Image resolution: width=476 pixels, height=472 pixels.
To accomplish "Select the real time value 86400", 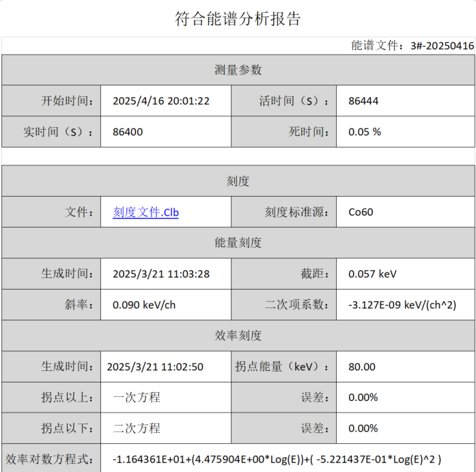I will 128,132.
